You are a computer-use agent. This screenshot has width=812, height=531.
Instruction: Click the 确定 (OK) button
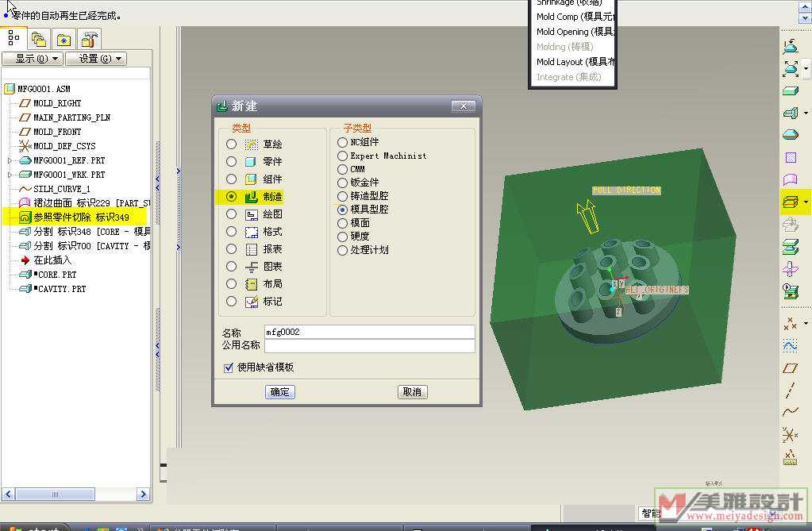tap(279, 391)
